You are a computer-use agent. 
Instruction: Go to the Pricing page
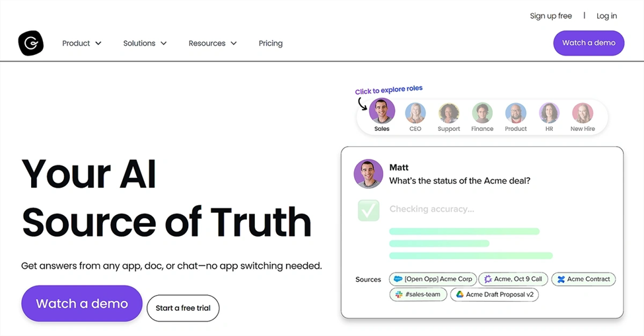point(271,43)
